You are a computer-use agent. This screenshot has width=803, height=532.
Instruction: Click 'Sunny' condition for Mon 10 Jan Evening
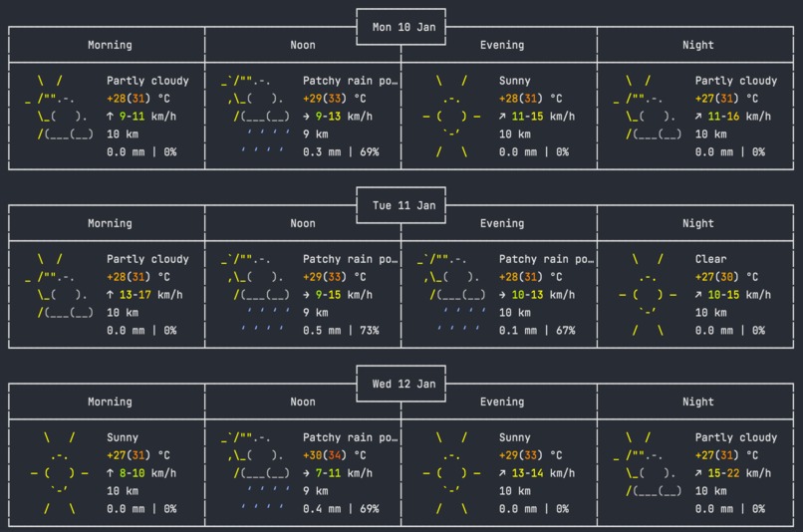pyautogui.click(x=515, y=81)
